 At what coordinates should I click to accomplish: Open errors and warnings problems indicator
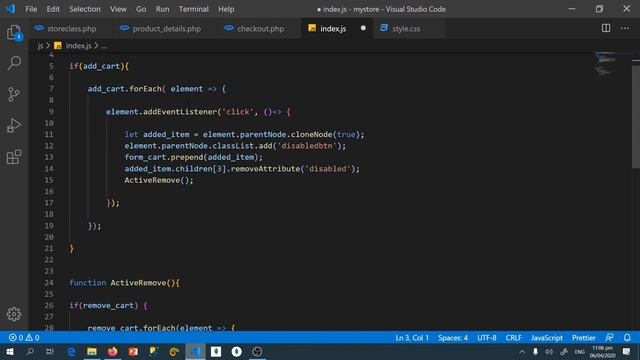coord(24,338)
